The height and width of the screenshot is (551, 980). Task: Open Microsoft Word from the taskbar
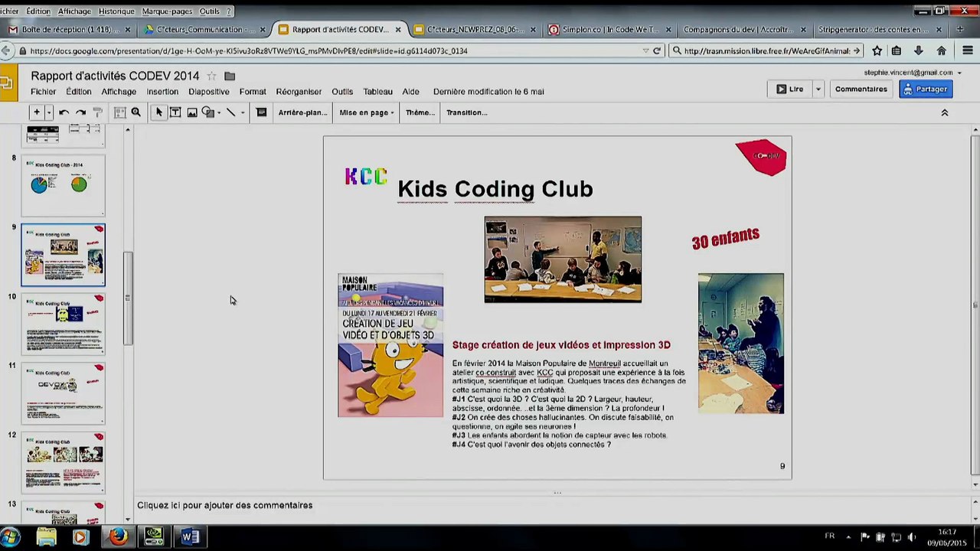(x=190, y=537)
